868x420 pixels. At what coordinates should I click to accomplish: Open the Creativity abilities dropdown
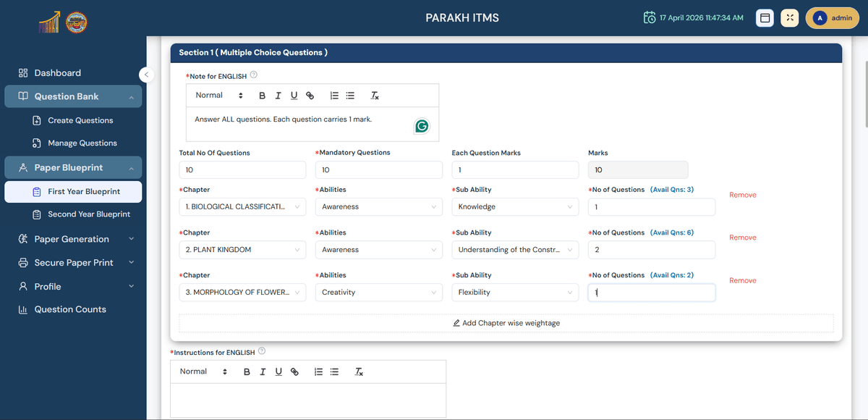point(378,293)
